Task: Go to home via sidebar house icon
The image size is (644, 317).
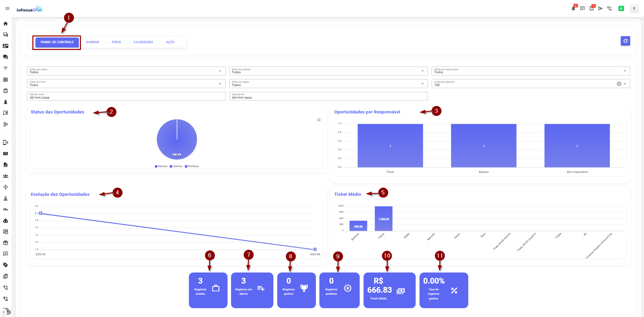Action: point(5,24)
